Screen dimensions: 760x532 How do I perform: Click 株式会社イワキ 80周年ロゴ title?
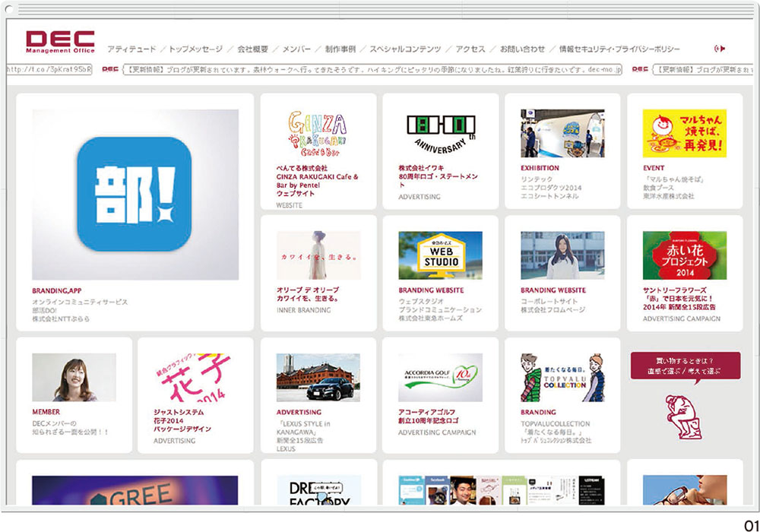[438, 176]
